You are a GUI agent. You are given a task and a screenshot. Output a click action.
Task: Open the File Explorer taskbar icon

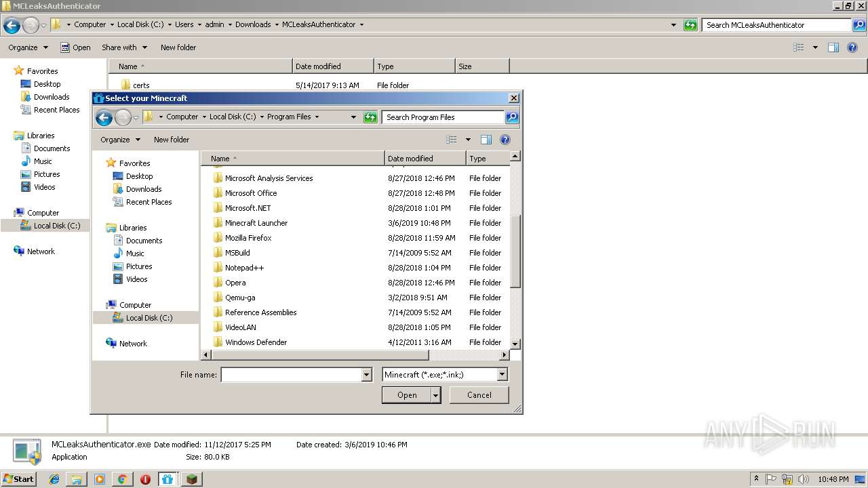click(77, 479)
